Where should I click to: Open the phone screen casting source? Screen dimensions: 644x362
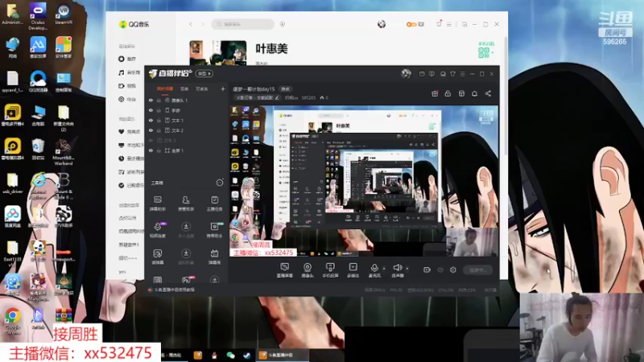(x=330, y=270)
